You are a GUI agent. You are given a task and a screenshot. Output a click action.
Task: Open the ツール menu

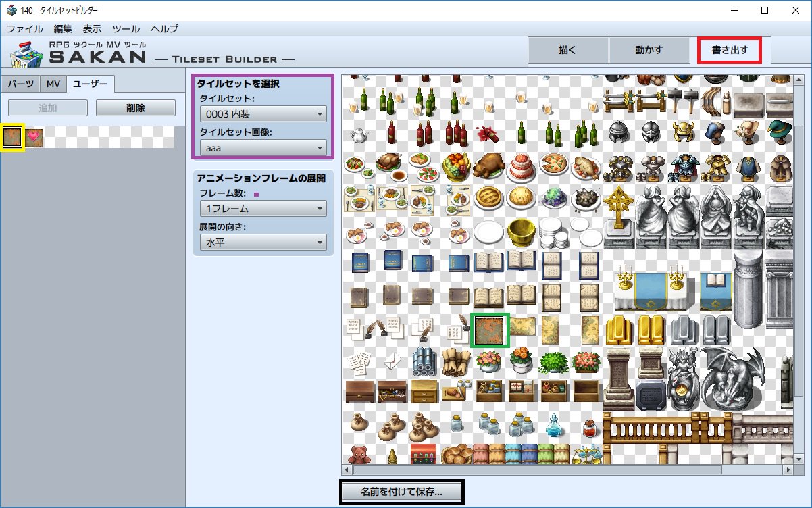[x=126, y=29]
